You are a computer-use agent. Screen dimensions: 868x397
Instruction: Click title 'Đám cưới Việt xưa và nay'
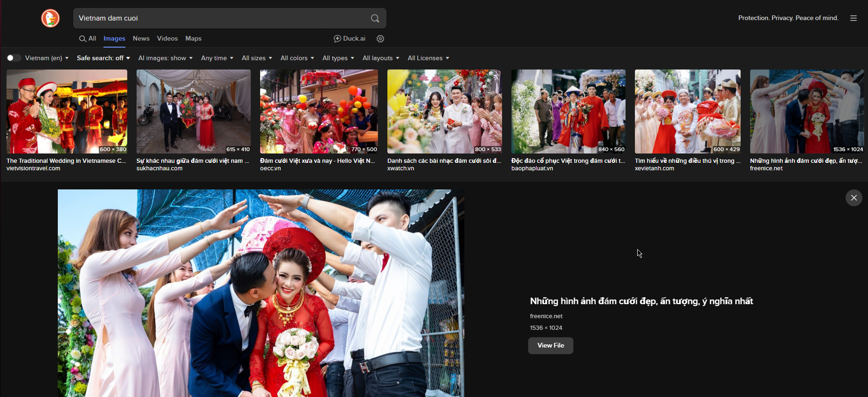click(318, 161)
